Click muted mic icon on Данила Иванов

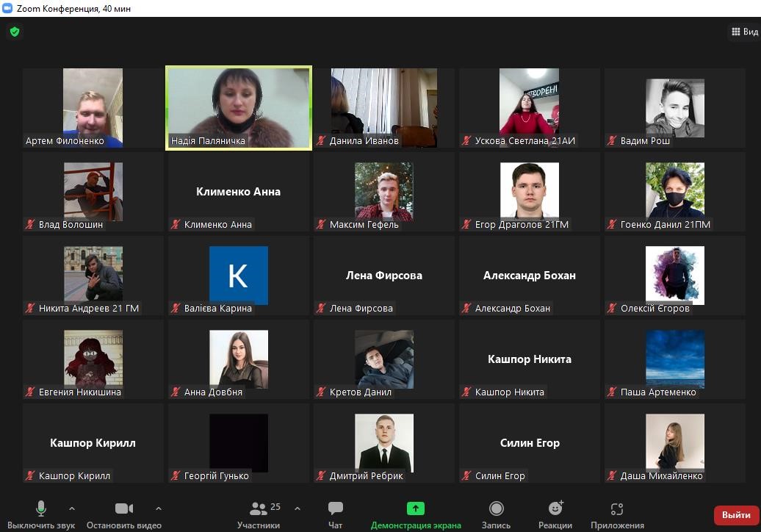(321, 141)
